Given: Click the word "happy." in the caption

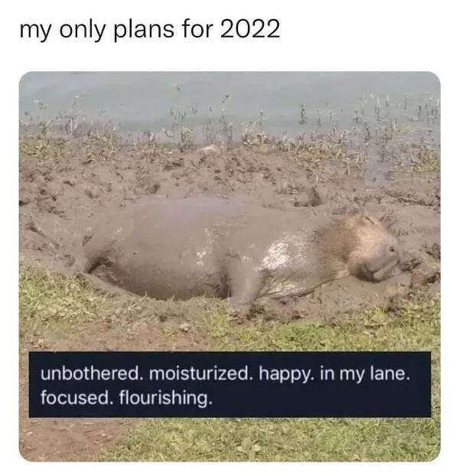Looking at the screenshot, I should coord(285,375).
